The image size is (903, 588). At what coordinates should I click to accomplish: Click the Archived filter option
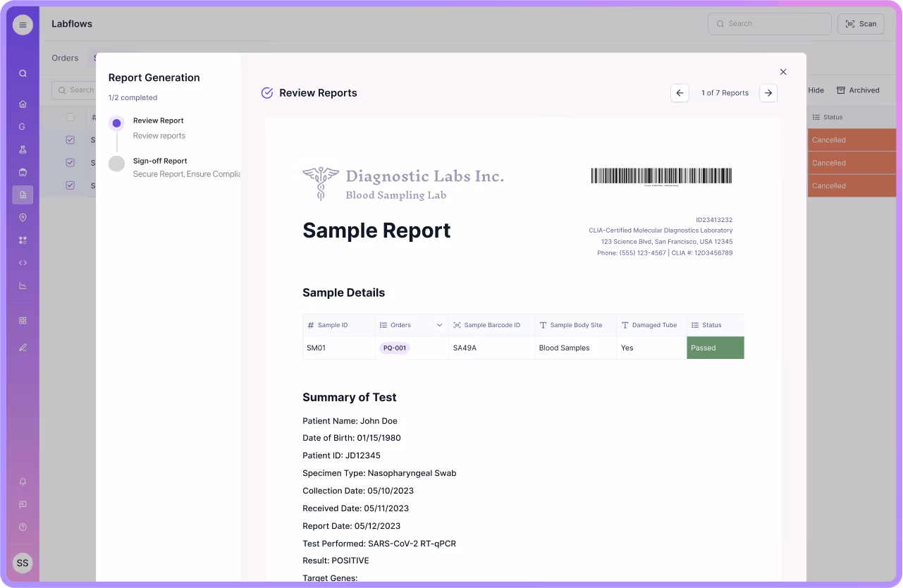click(859, 90)
